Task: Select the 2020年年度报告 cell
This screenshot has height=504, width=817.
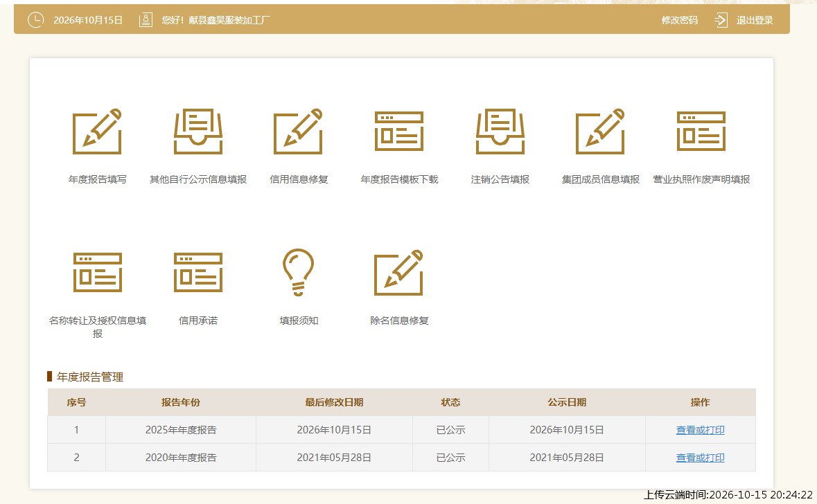Action: click(181, 458)
